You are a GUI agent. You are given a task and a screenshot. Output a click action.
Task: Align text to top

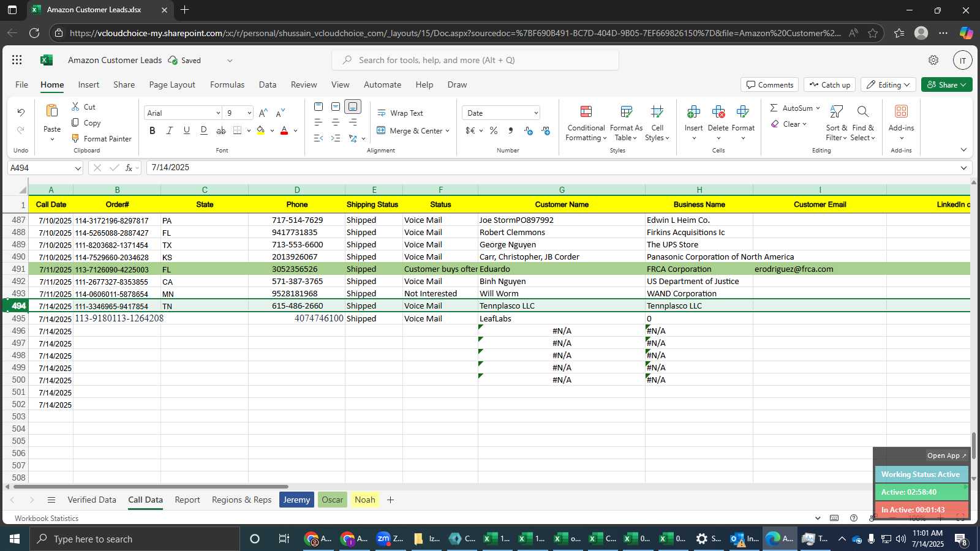coord(318,107)
